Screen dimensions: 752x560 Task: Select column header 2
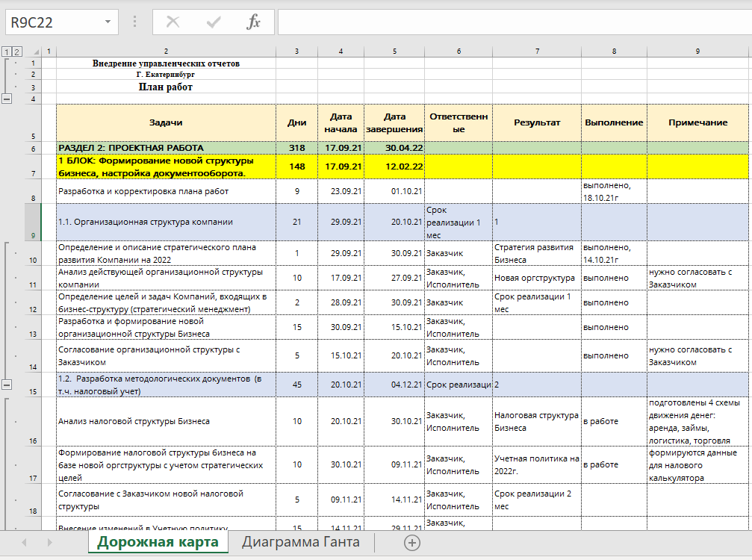click(x=166, y=52)
